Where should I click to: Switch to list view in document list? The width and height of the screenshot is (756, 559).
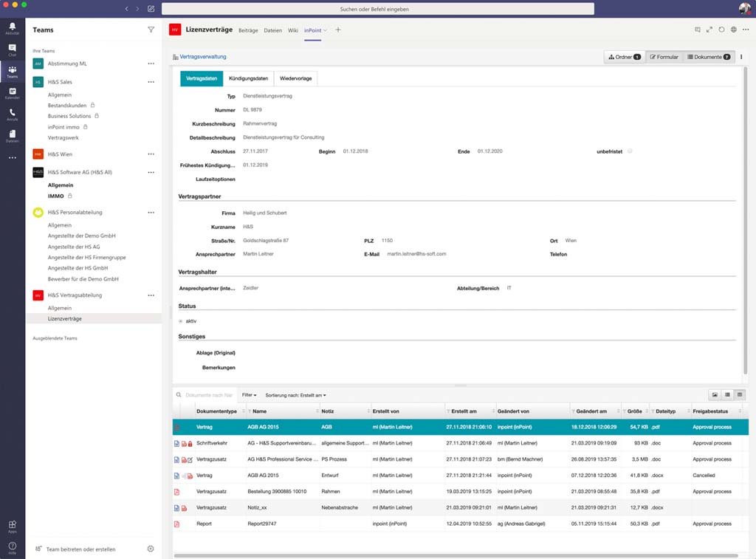[727, 394]
